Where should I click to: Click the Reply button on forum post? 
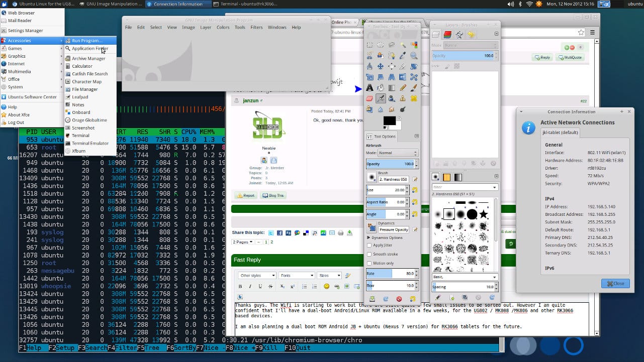541,57
